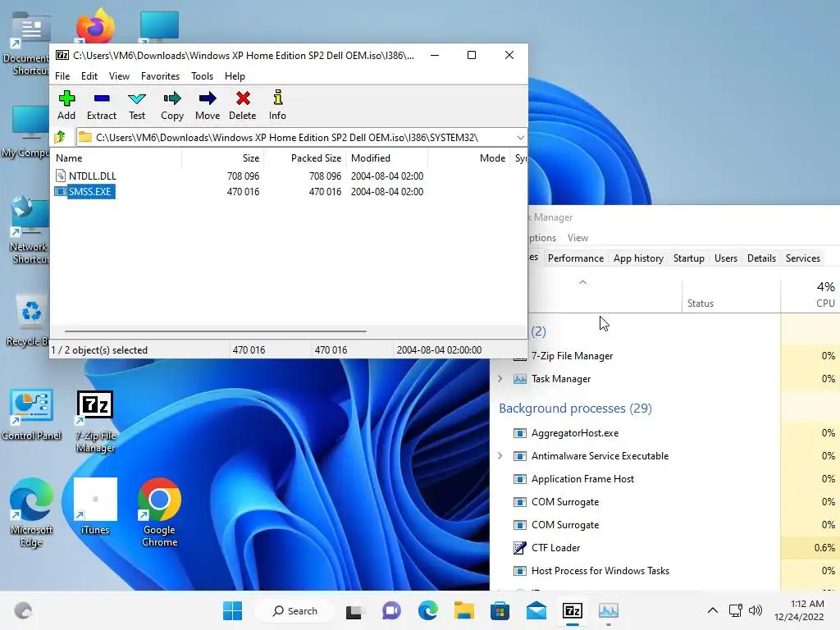Select the Firefox desktop shortcut
This screenshot has width=840, height=630.
pos(95,25)
